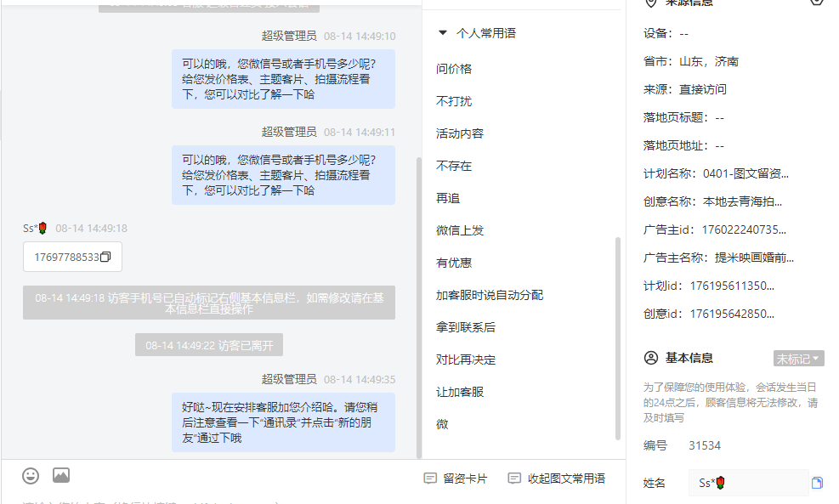The image size is (839, 504).
Task: Pick the 活动内容 quick phrase
Action: click(460, 133)
